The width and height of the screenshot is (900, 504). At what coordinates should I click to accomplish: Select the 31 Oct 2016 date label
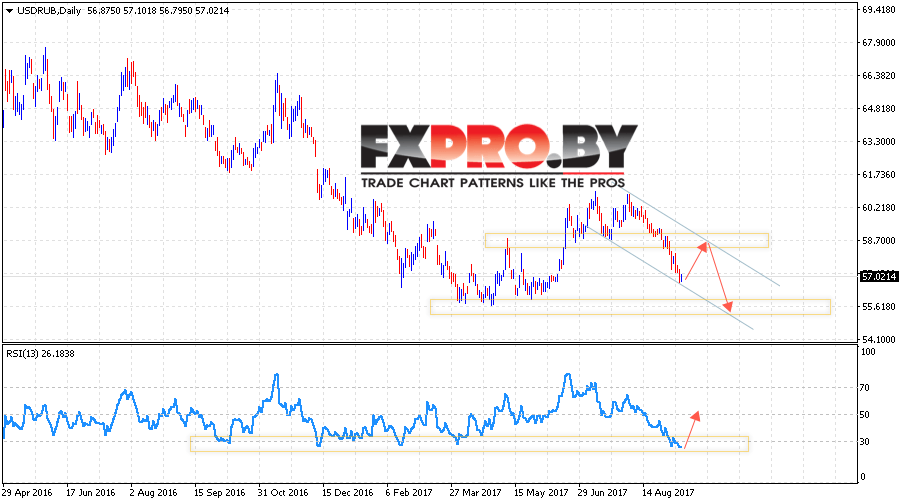(283, 493)
